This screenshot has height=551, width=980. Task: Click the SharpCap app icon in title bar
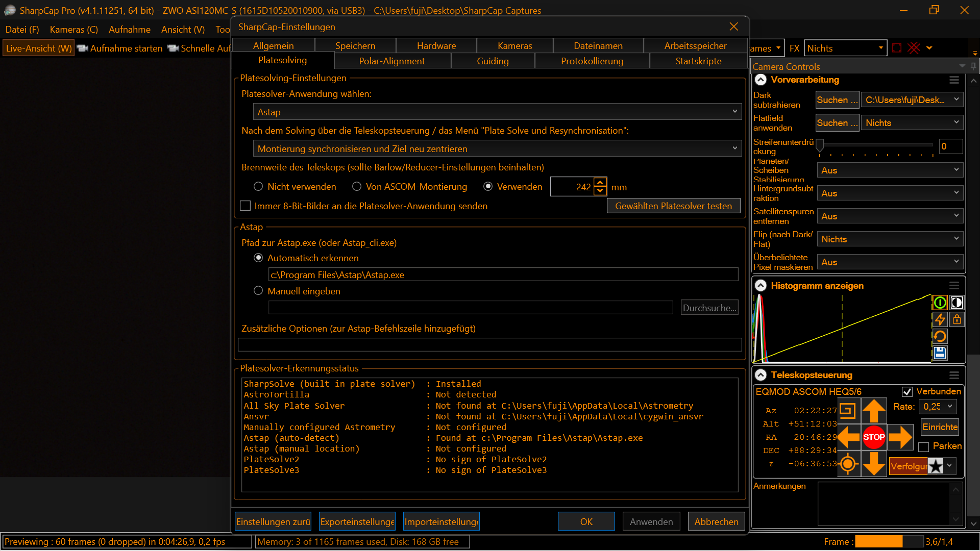click(x=10, y=10)
